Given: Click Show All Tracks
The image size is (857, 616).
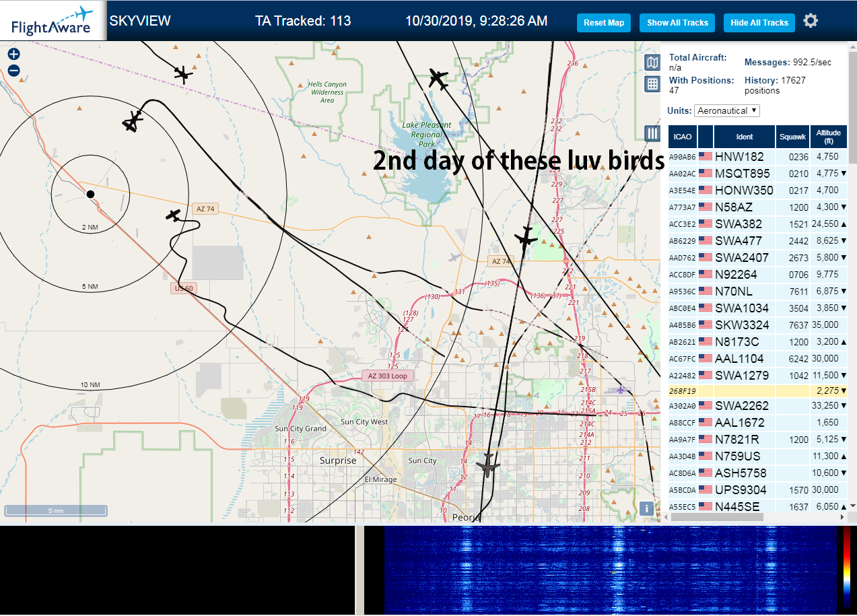Looking at the screenshot, I should pyautogui.click(x=677, y=22).
